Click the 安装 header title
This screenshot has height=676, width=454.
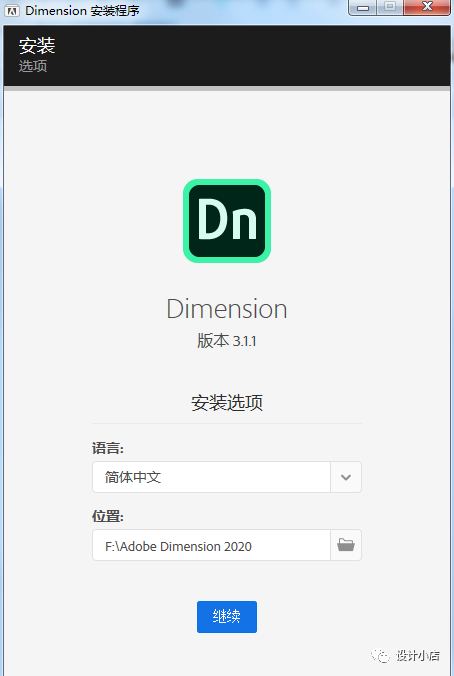(x=37, y=46)
